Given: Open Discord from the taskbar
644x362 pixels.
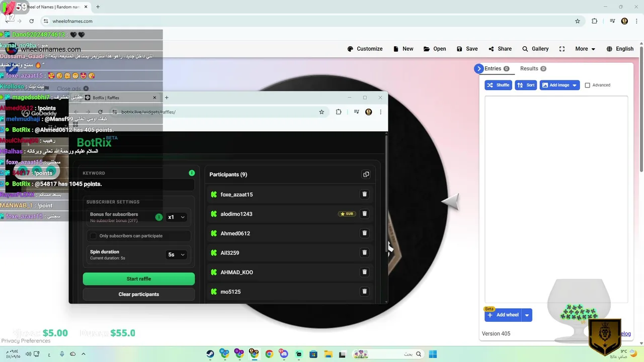Looking at the screenshot, I should click(284, 354).
